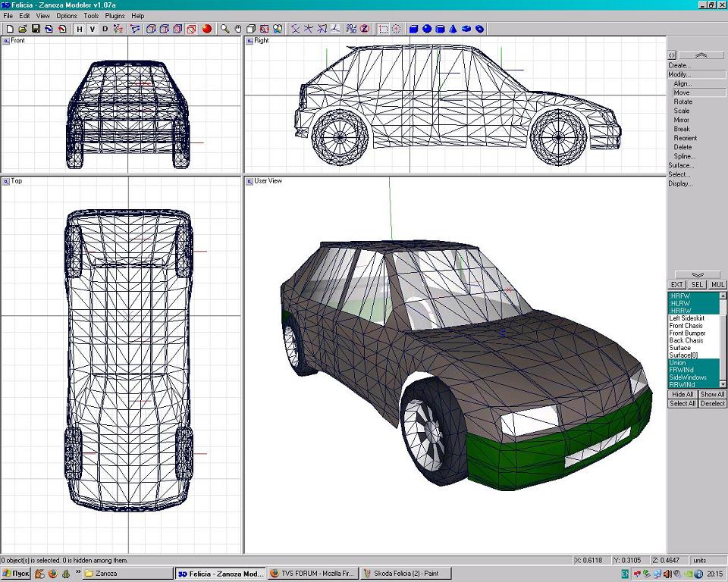
Task: Click the rectangular selection tool icon
Action: click(x=384, y=29)
